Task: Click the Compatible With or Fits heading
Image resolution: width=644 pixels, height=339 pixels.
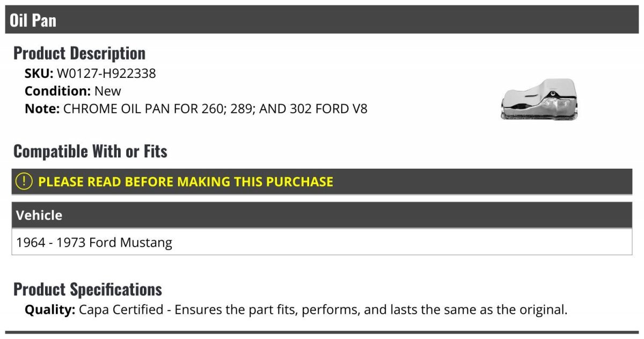Action: (x=90, y=152)
